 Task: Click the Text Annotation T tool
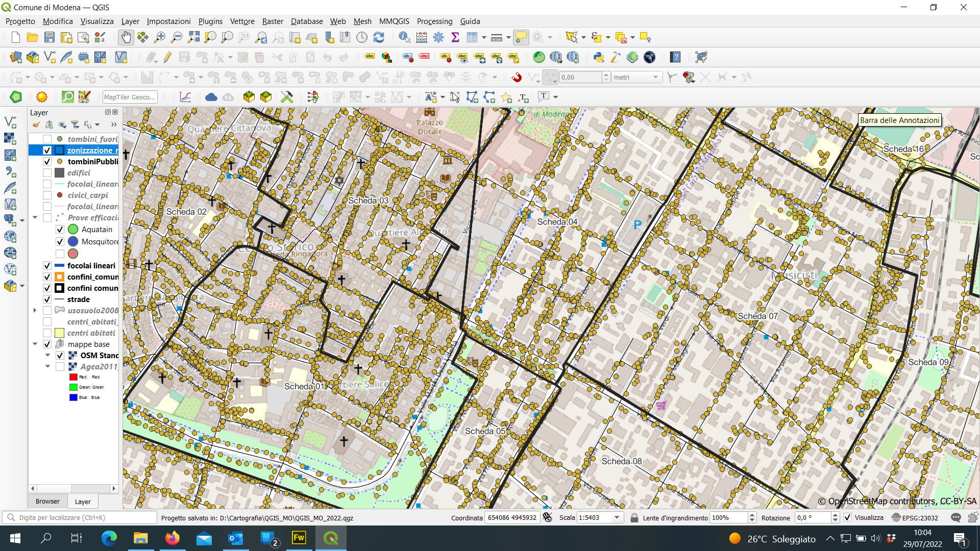click(x=544, y=97)
